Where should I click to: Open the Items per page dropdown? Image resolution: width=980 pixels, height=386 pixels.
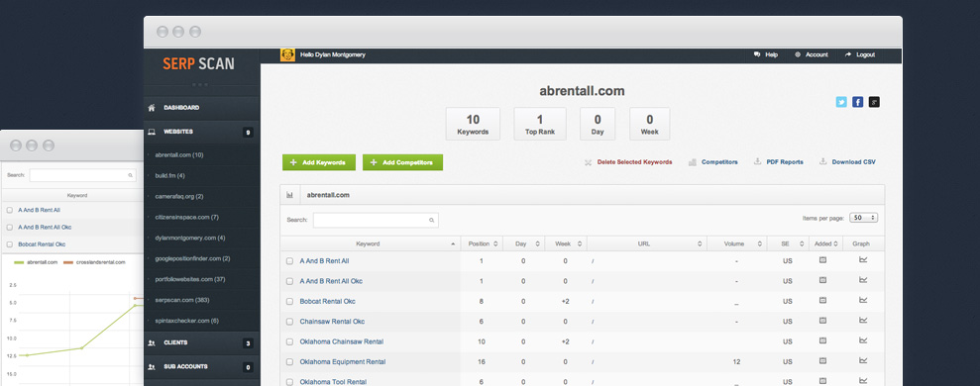click(x=863, y=218)
